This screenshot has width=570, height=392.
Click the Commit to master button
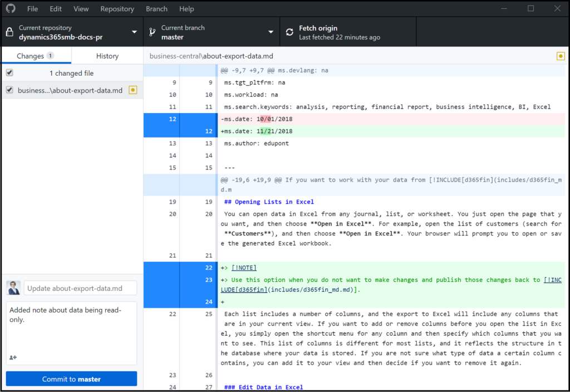click(x=71, y=378)
